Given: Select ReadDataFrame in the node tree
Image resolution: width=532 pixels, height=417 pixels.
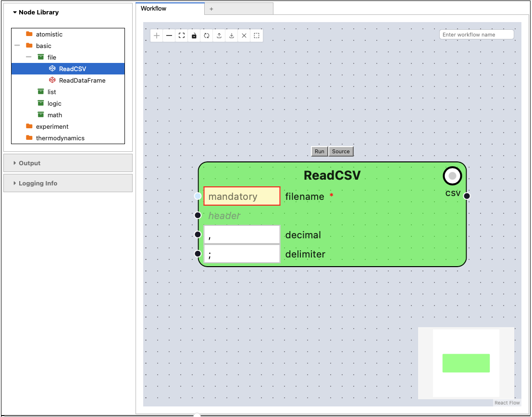Looking at the screenshot, I should [x=68, y=80].
